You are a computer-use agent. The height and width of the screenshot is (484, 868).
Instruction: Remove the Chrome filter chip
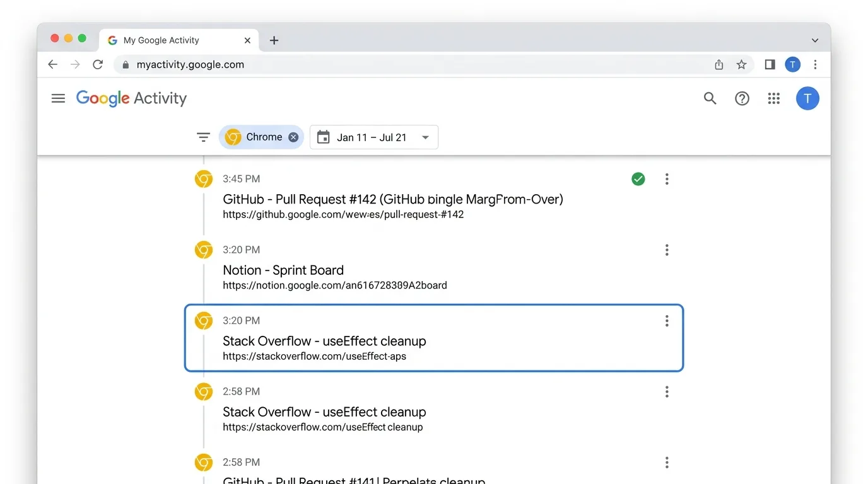coord(293,137)
